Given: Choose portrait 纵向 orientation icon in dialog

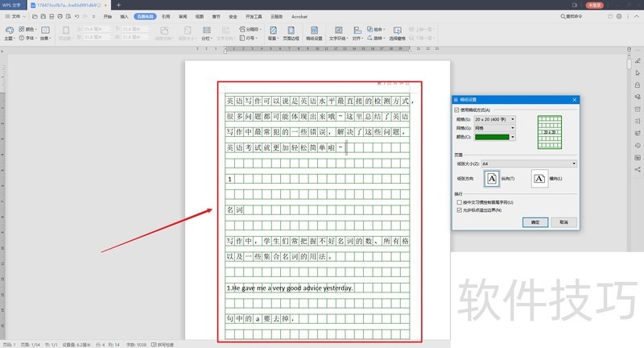Looking at the screenshot, I should click(490, 178).
